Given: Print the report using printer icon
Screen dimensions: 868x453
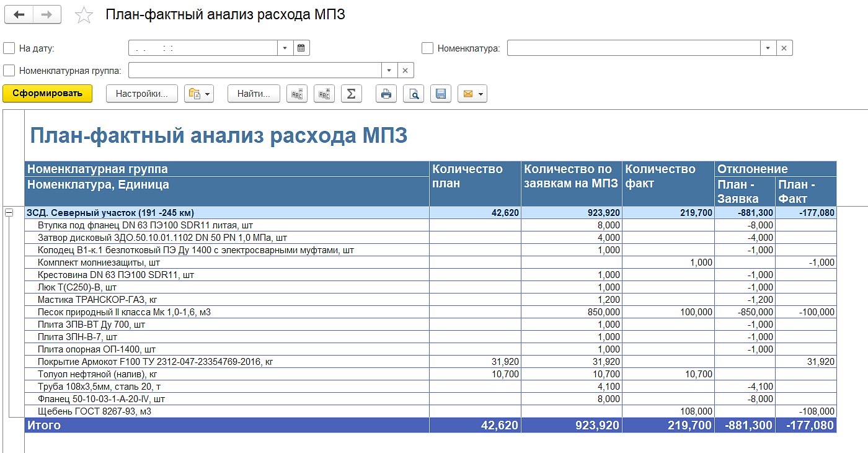Looking at the screenshot, I should coord(386,94).
